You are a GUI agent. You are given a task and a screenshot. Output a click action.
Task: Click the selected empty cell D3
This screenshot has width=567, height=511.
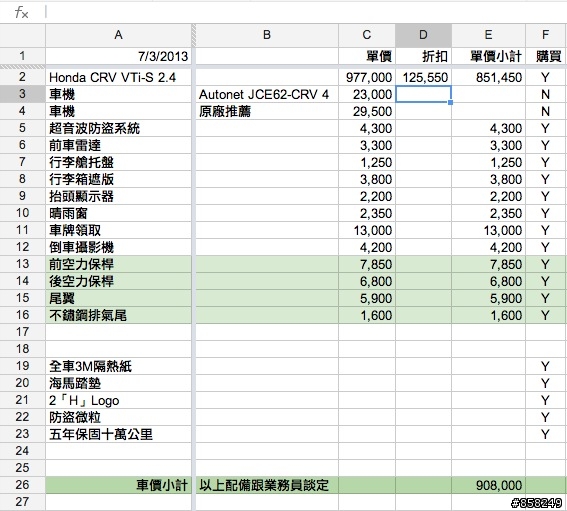tap(423, 94)
